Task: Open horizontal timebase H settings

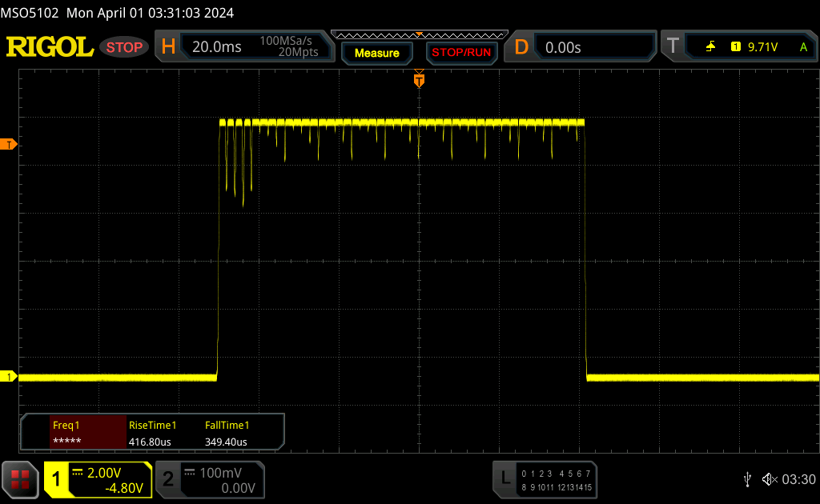Action: click(x=168, y=47)
